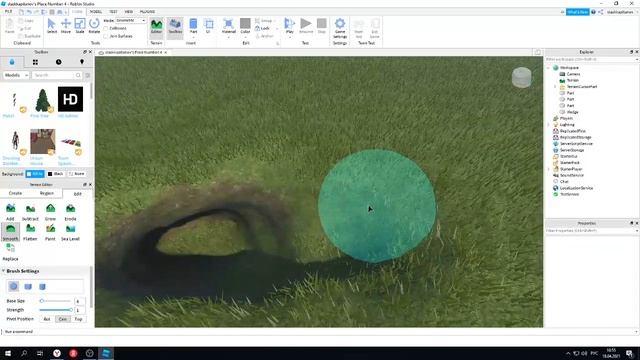Set Toolbox background to White
This screenshot has height=360, width=640.
[35, 174]
